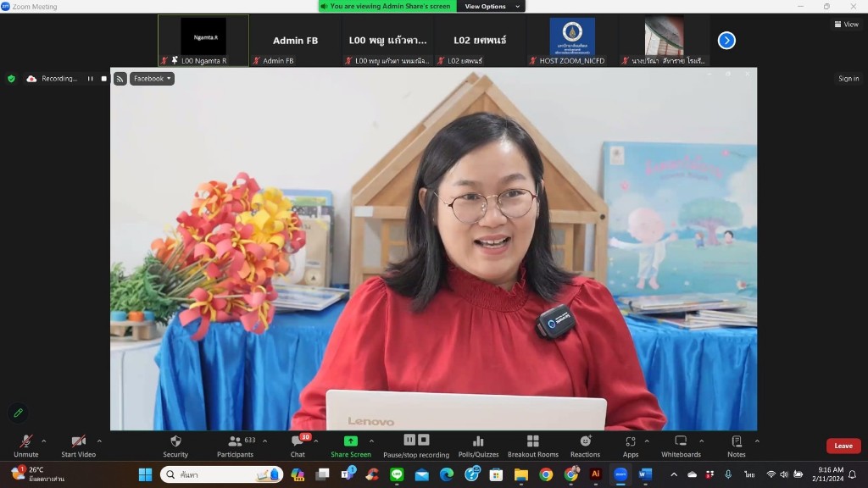Viewport: 868px width, 488px height.
Task: Expand the arrow next to Apps
Action: [x=647, y=441]
